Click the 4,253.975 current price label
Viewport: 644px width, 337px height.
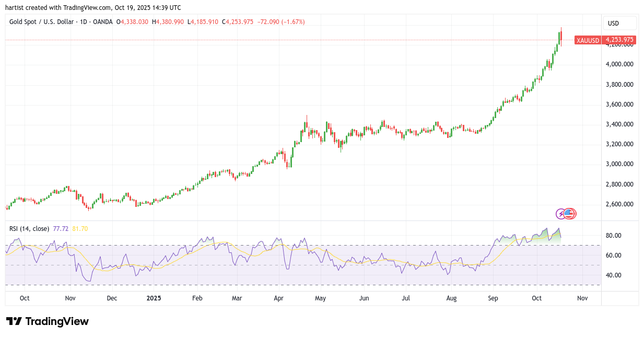point(619,40)
